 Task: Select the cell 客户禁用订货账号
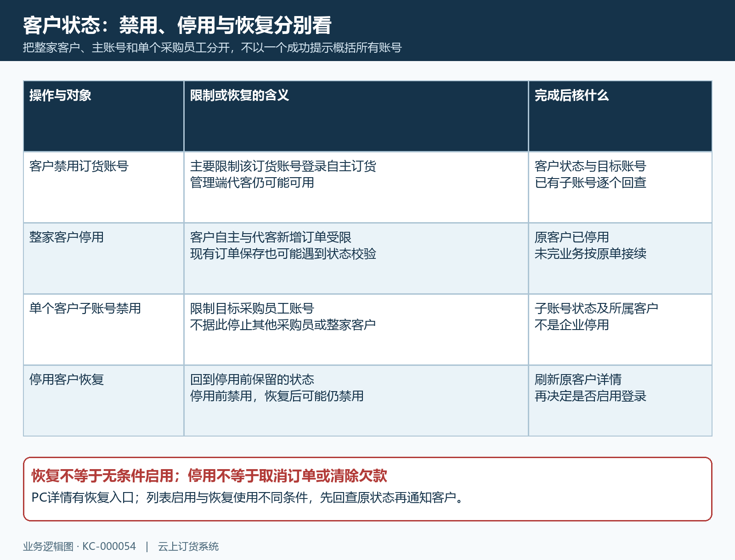click(104, 187)
